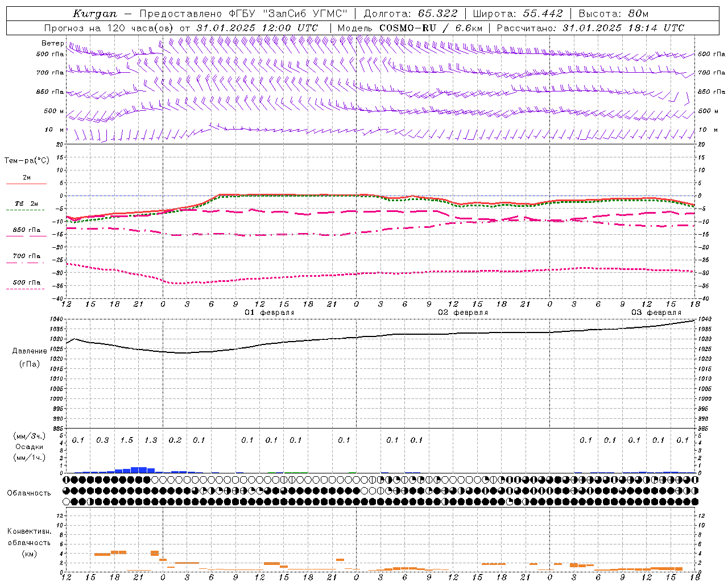Click the 500 м wind level label at left
Viewport: 728px width, 582px height.
(55, 111)
